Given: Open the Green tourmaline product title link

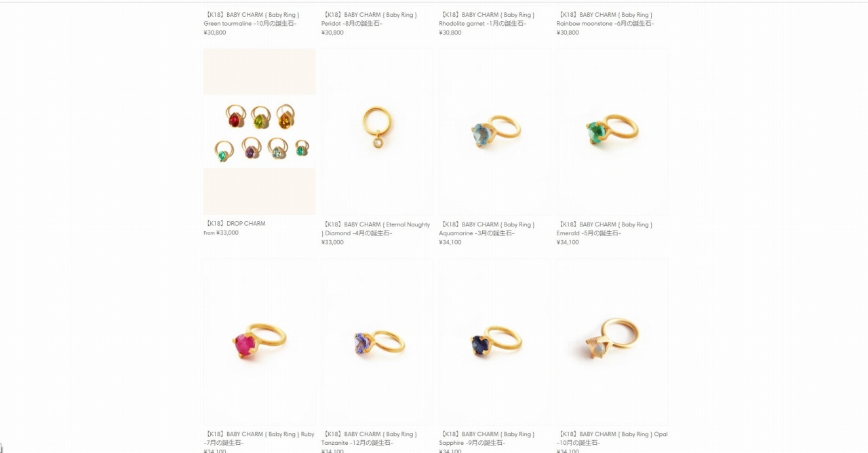Looking at the screenshot, I should coord(252,19).
